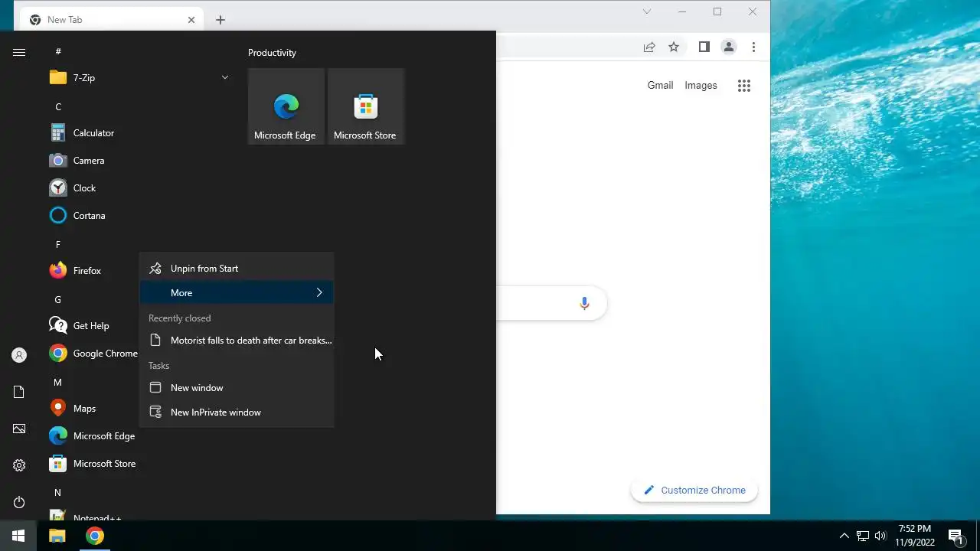980x551 pixels.
Task: Bookmark this tab with the star
Action: point(674,47)
